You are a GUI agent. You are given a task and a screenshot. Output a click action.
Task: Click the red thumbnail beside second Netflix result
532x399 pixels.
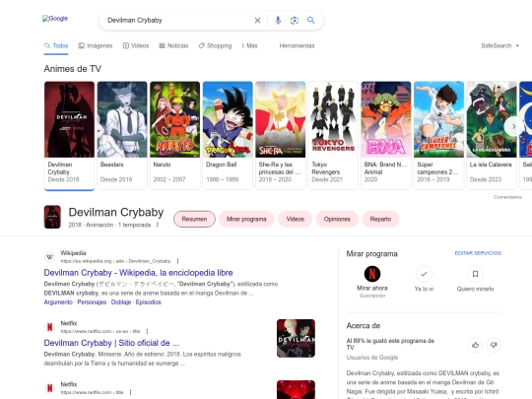point(296,390)
